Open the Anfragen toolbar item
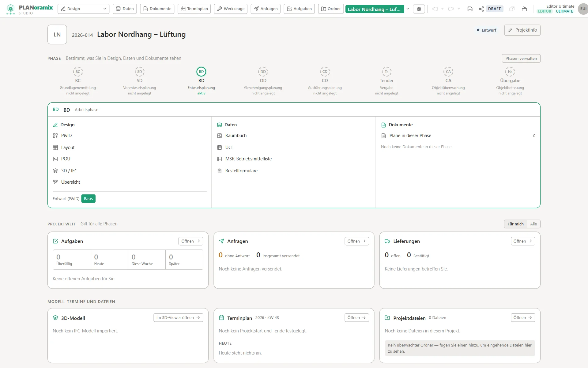The width and height of the screenshot is (588, 368). 266,9
